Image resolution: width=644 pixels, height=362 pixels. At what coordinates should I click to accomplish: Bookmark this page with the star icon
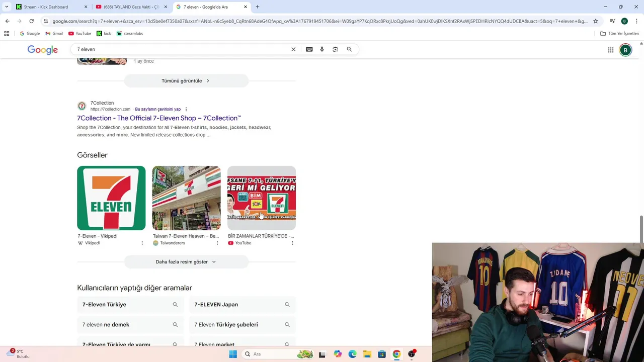pos(596,21)
